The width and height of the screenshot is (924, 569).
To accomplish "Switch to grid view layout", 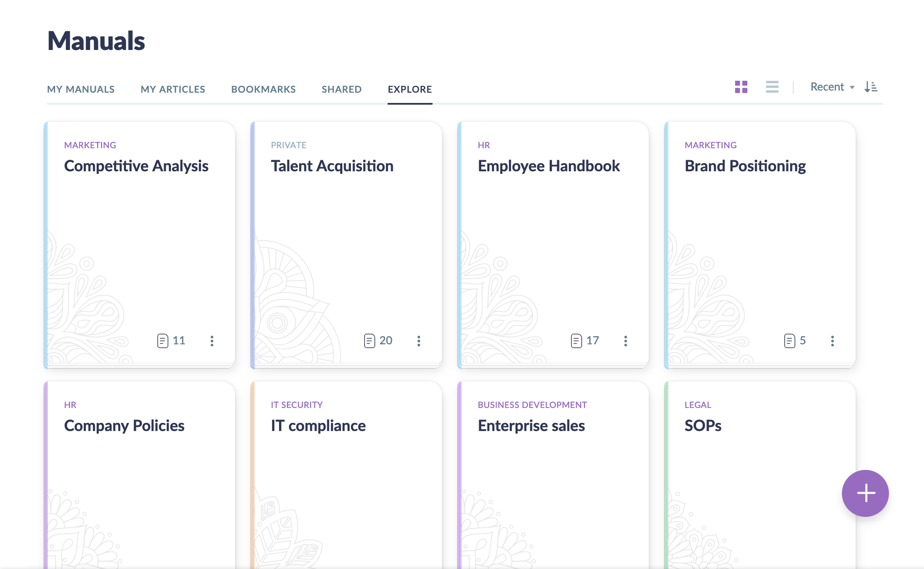I will pos(741,87).
